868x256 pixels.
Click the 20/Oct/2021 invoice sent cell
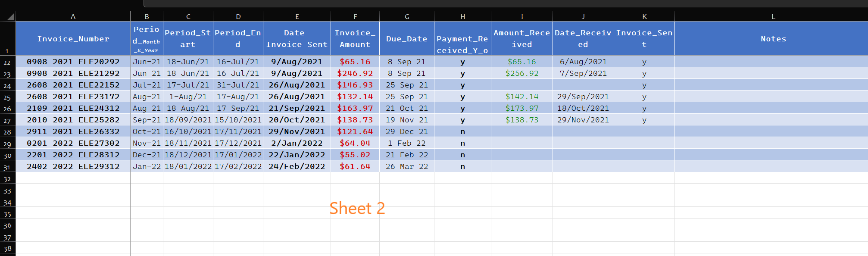(x=297, y=120)
